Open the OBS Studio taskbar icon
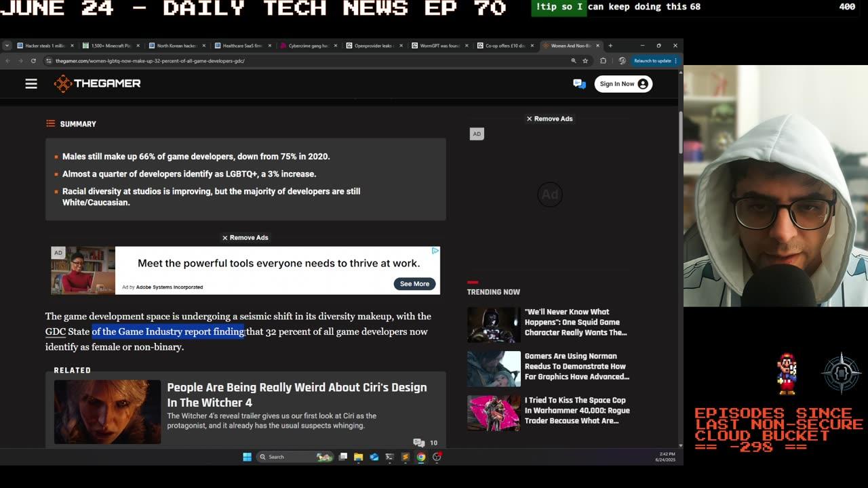The width and height of the screenshot is (868, 488). pyautogui.click(x=437, y=457)
